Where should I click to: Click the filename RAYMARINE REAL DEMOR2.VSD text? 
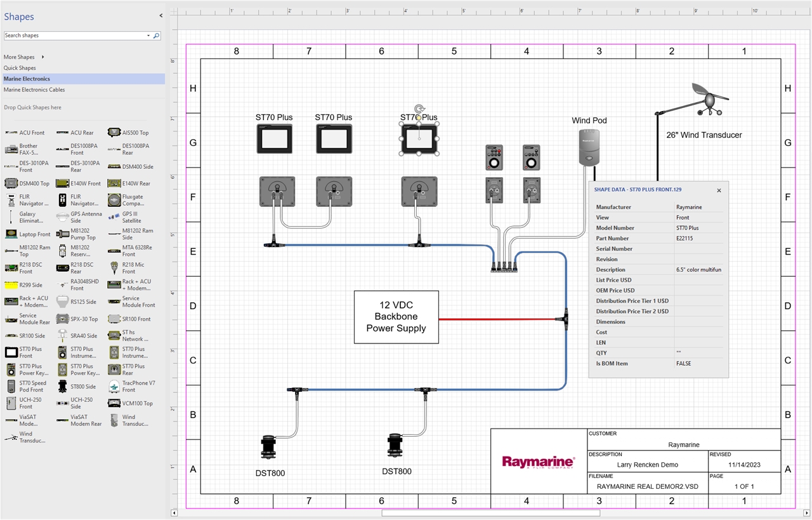pos(647,486)
